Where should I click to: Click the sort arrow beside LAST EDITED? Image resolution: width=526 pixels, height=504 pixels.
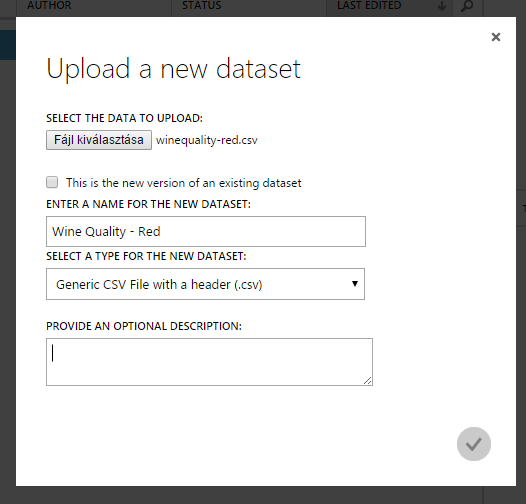442,6
